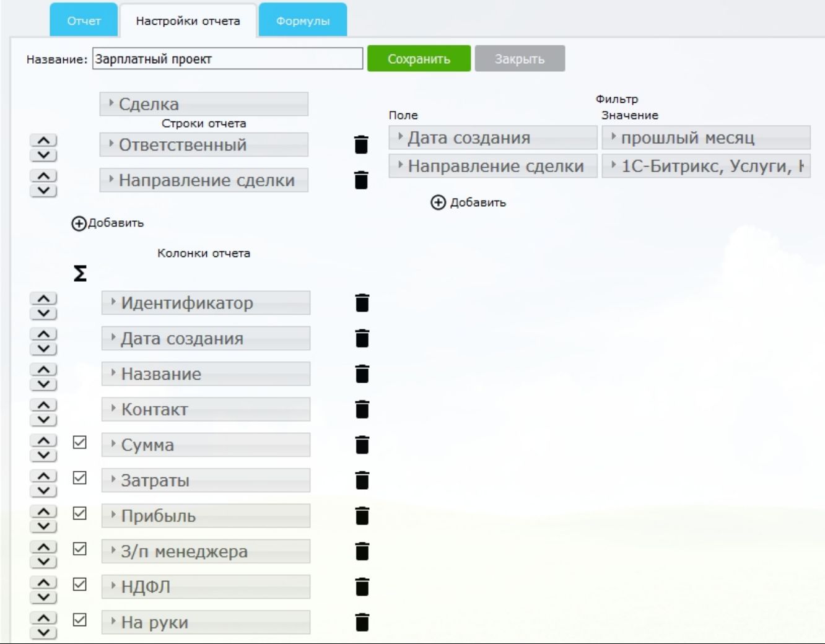825x644 pixels.
Task: Delete the Прибыль column
Action: coord(362,515)
